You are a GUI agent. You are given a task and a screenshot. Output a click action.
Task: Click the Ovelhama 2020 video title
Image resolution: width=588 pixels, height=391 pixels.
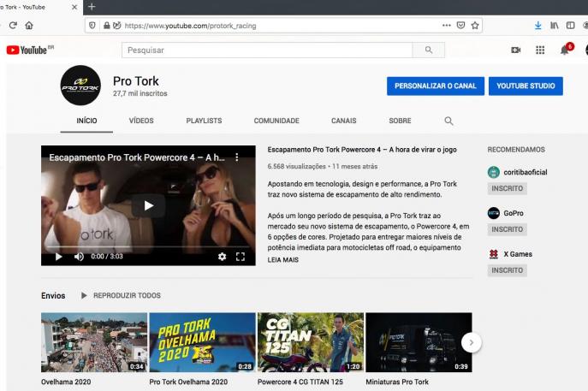[x=66, y=382]
